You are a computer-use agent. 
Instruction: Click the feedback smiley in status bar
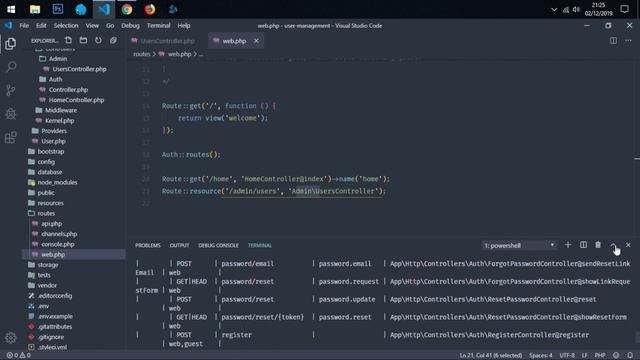coord(616,356)
